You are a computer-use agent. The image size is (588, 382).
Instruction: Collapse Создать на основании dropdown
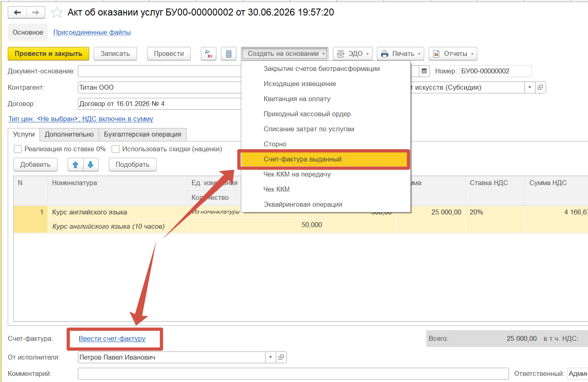(x=284, y=54)
